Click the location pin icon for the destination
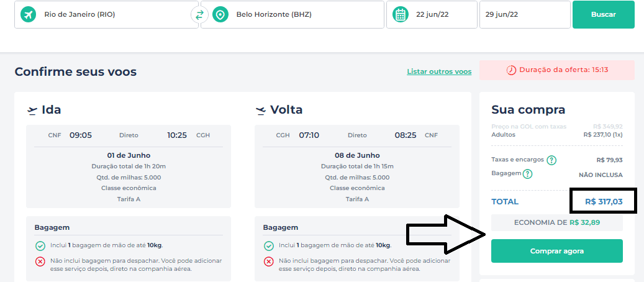 coord(220,15)
